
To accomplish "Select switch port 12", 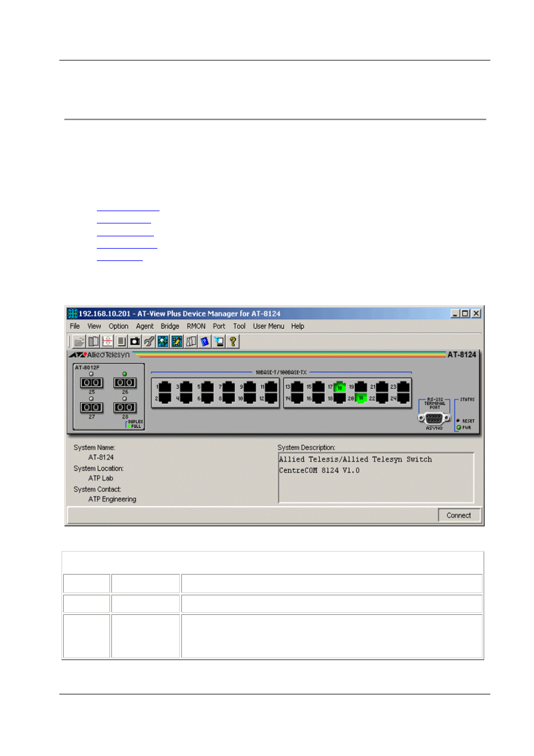I will tap(271, 398).
